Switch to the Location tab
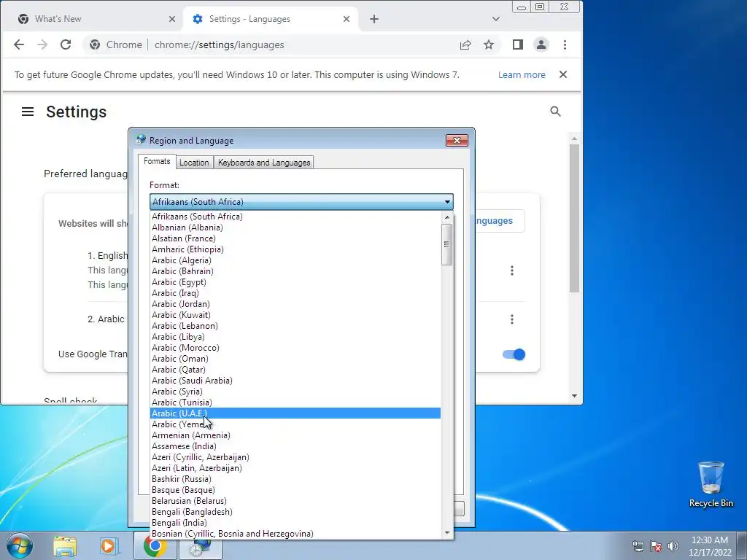Screen dimensions: 747x560 tap(194, 163)
